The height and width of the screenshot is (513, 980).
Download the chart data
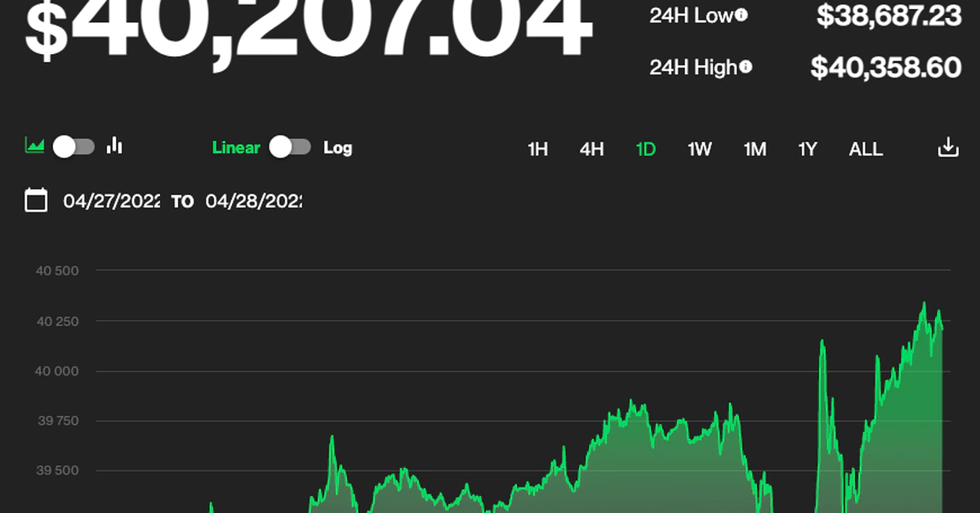click(947, 148)
